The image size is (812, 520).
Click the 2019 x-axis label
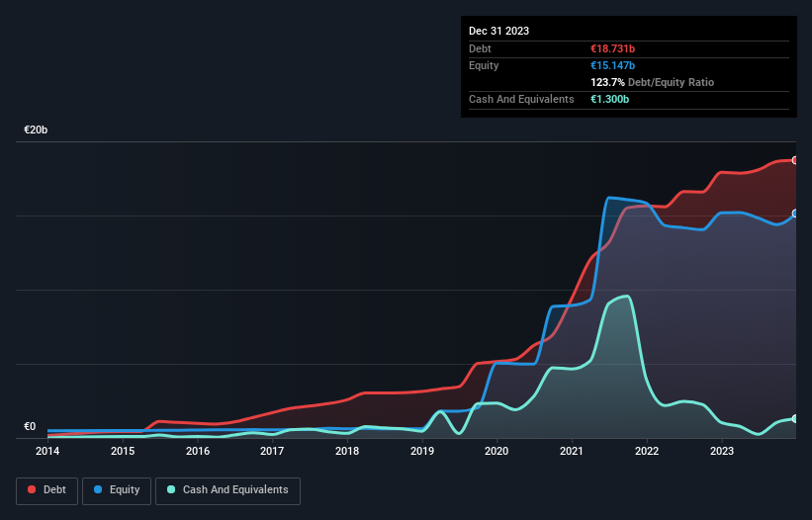[x=422, y=451]
